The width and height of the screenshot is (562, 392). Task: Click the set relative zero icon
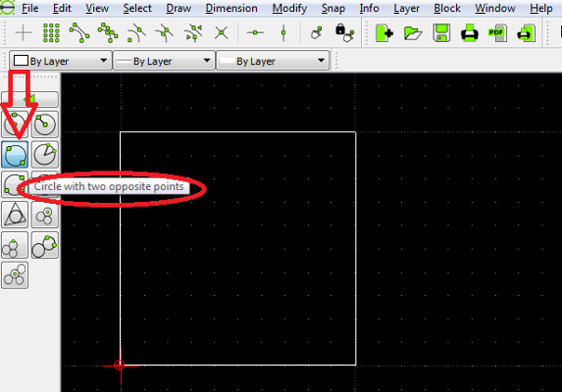pos(316,33)
